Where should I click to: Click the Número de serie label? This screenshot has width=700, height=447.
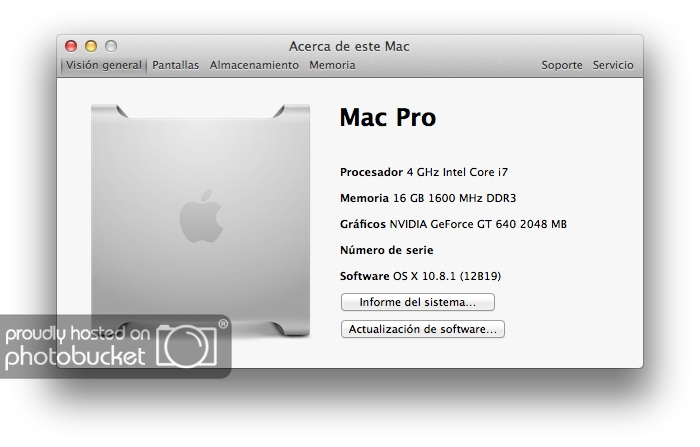pyautogui.click(x=387, y=250)
